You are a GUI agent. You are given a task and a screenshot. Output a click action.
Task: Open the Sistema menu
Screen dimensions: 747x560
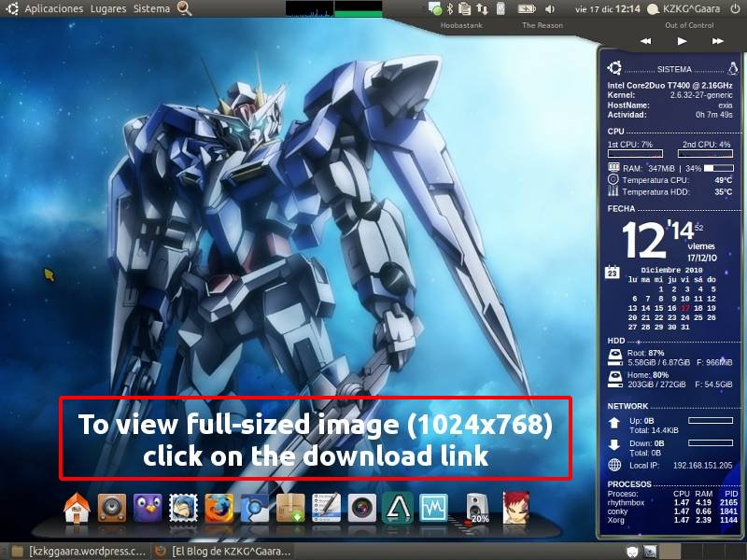(x=151, y=8)
